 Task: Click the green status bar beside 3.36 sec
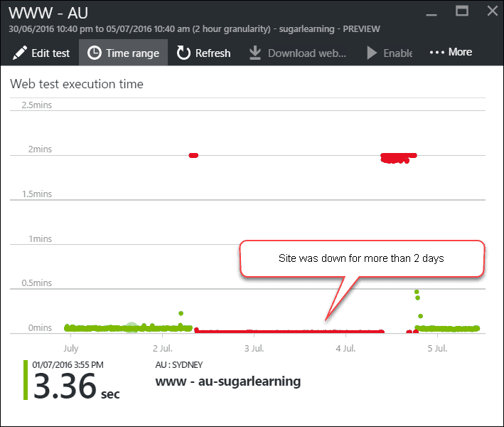point(26,381)
